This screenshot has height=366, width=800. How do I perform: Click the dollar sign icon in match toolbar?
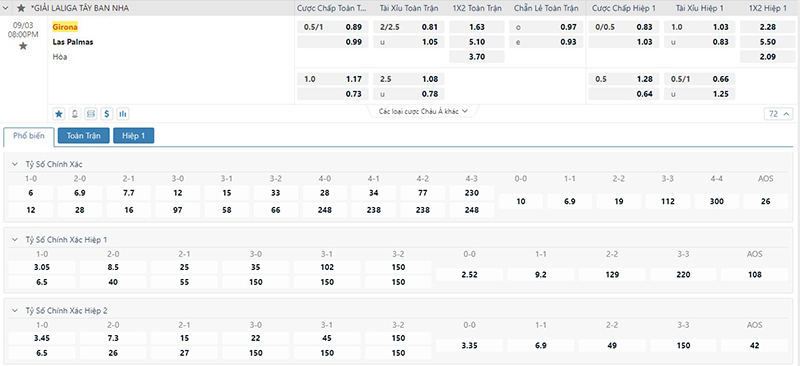[x=107, y=113]
